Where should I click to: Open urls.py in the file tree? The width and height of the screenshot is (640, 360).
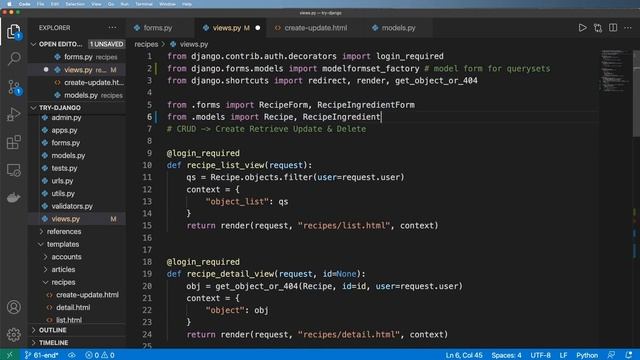pyautogui.click(x=62, y=181)
